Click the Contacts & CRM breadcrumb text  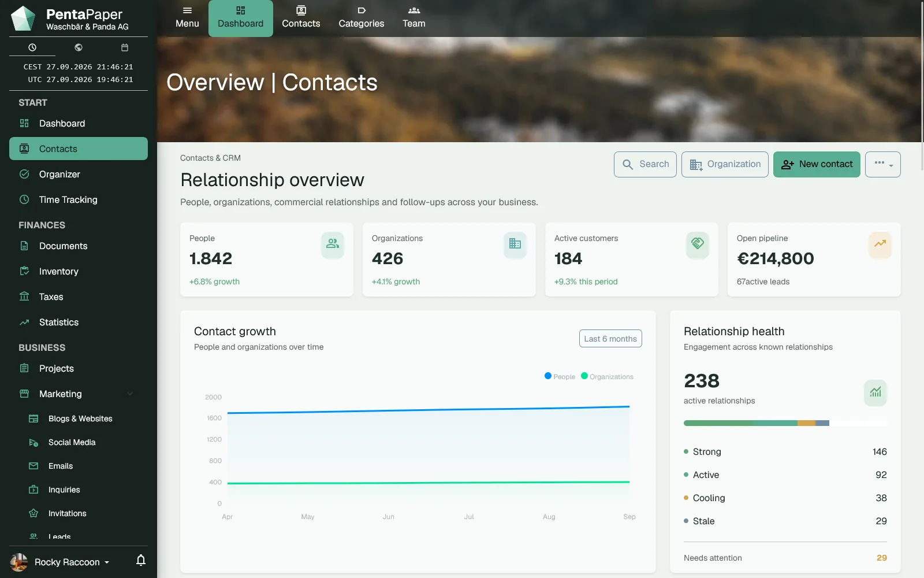tap(210, 158)
